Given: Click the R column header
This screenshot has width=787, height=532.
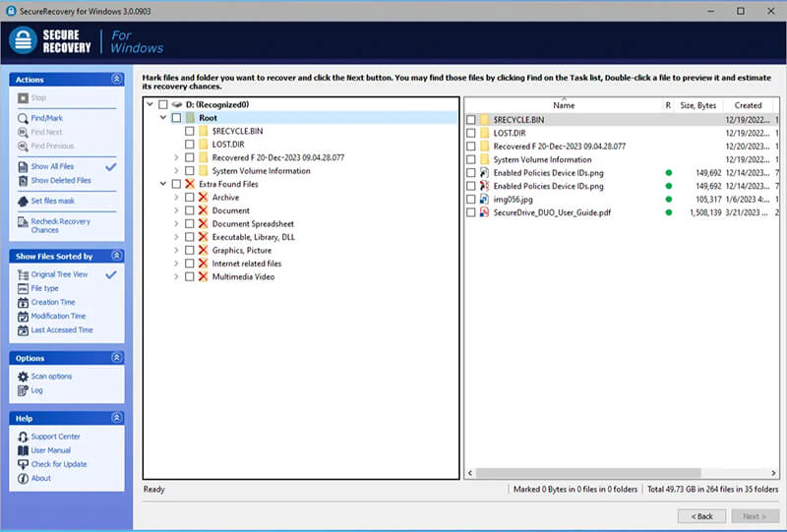Looking at the screenshot, I should click(x=668, y=105).
